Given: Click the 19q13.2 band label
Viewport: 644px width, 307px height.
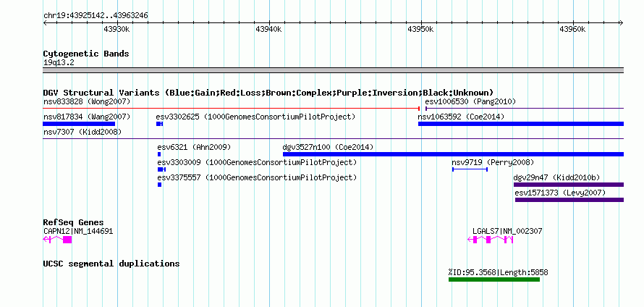Looking at the screenshot, I should [59, 63].
